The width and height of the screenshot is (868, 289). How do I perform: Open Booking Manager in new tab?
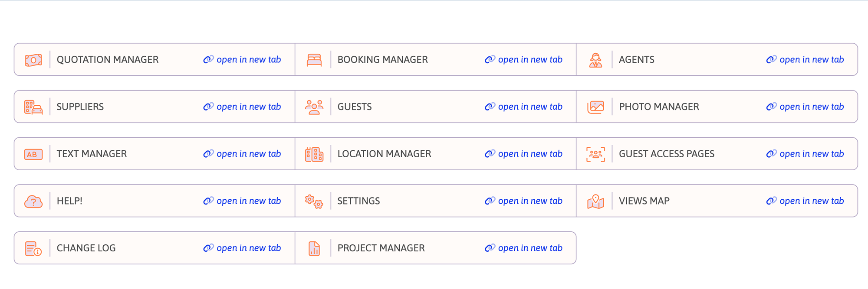pyautogui.click(x=530, y=60)
